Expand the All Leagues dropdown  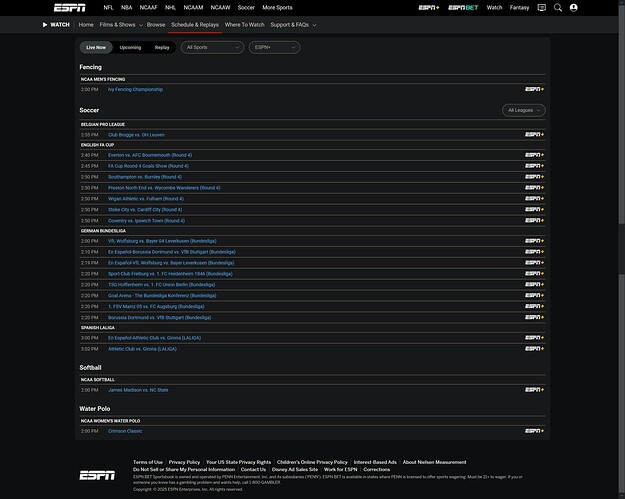(x=524, y=110)
